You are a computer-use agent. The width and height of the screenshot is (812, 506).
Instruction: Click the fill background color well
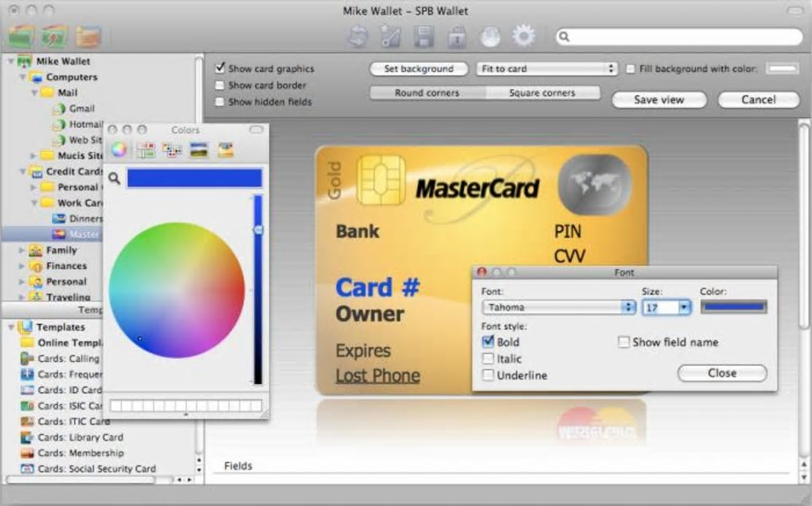[783, 69]
